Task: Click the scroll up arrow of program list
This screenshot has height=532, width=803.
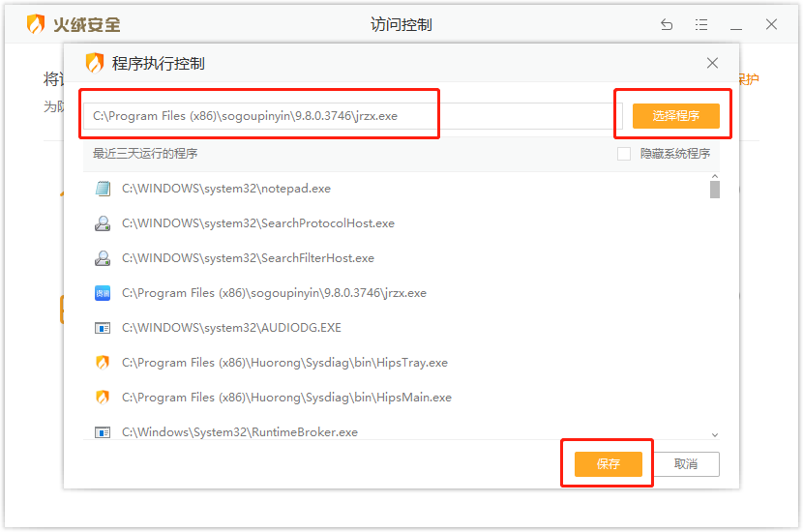Action: [715, 176]
